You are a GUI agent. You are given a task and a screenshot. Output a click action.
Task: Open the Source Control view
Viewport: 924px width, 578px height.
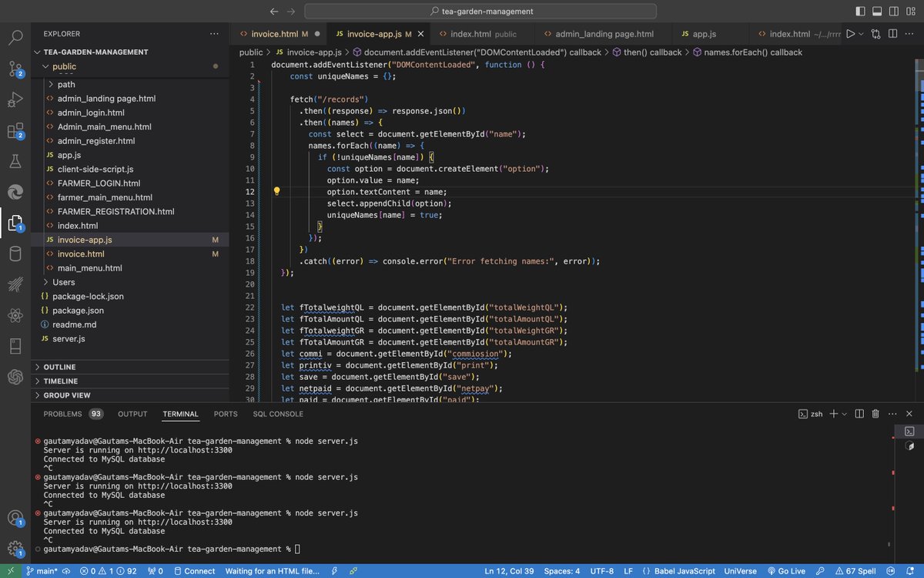pyautogui.click(x=15, y=69)
